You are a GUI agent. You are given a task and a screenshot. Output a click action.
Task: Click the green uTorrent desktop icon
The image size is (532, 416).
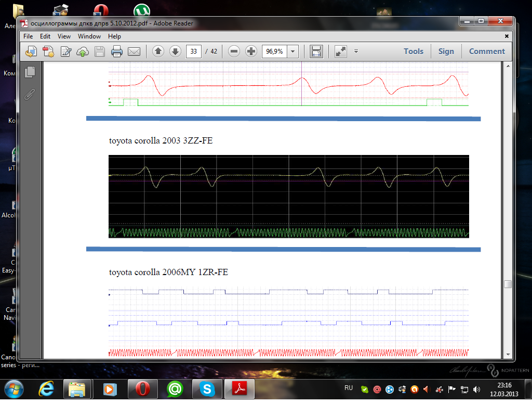point(142,10)
